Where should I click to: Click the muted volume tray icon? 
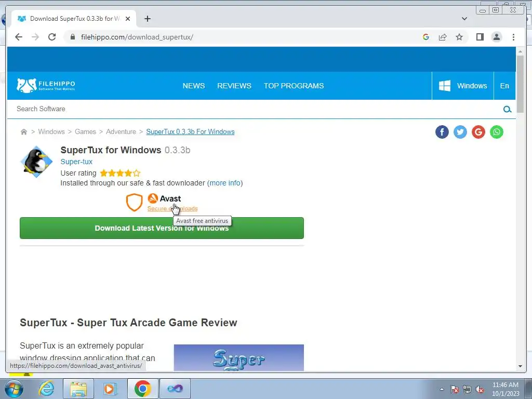pos(480,390)
